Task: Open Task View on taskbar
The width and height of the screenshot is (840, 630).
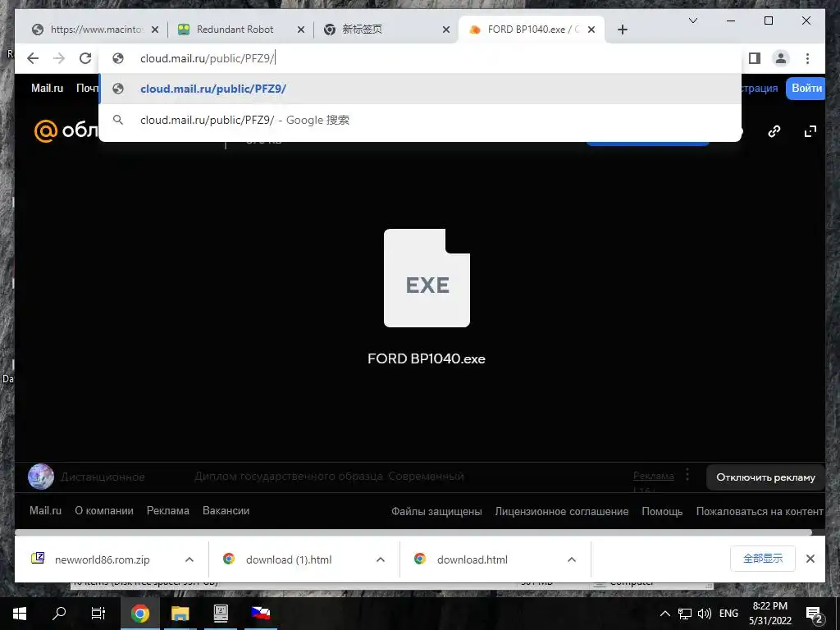Action: point(98,614)
